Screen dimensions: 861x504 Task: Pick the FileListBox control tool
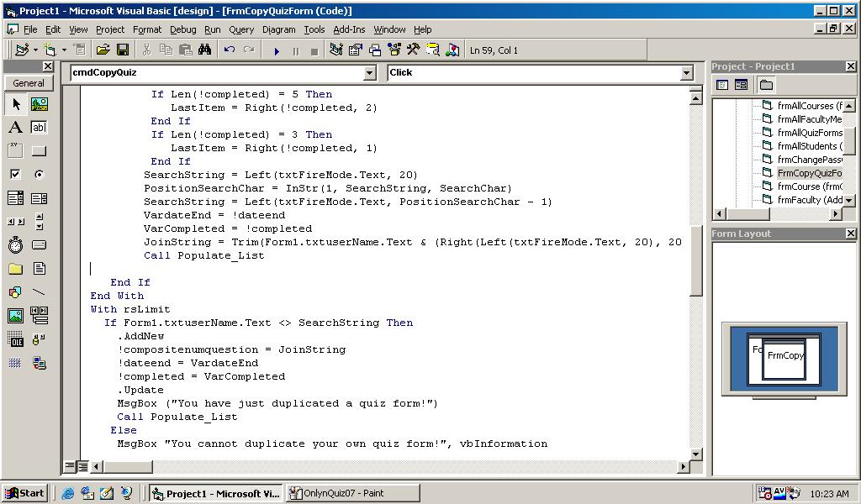tap(39, 269)
